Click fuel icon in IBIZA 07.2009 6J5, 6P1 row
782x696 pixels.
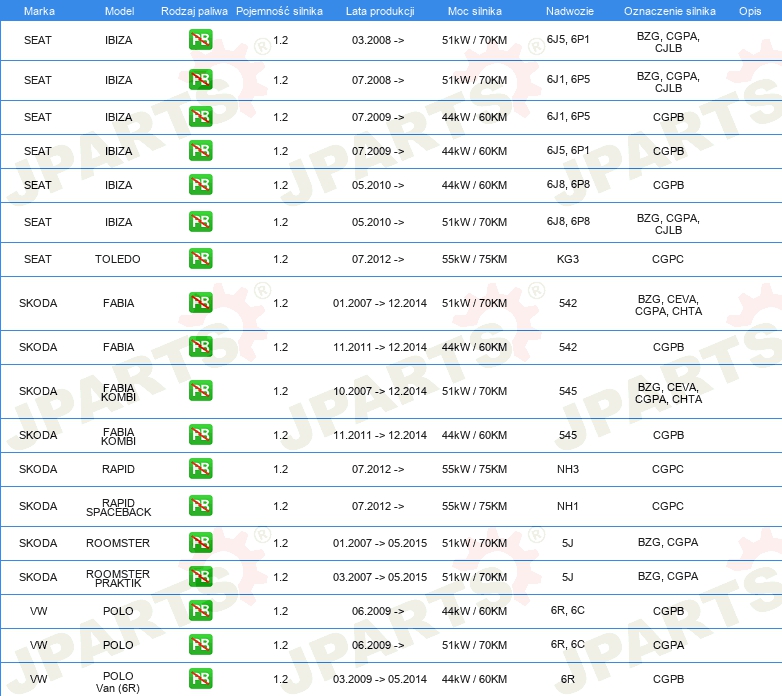(x=200, y=151)
